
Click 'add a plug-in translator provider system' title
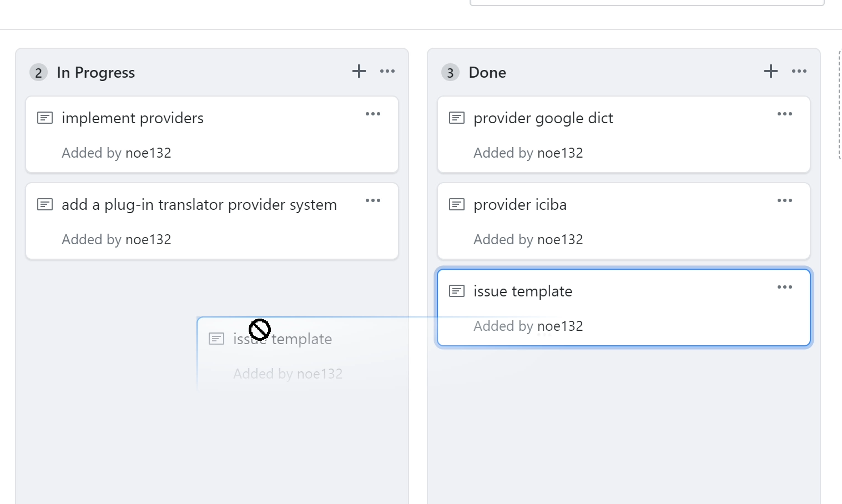click(x=199, y=205)
